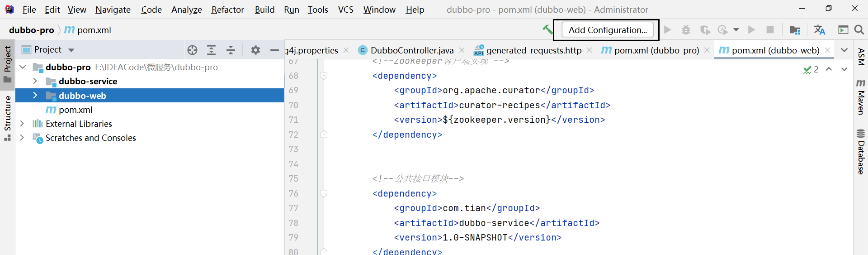Click pom.xml breadcrumb in navigation bar

pos(88,30)
